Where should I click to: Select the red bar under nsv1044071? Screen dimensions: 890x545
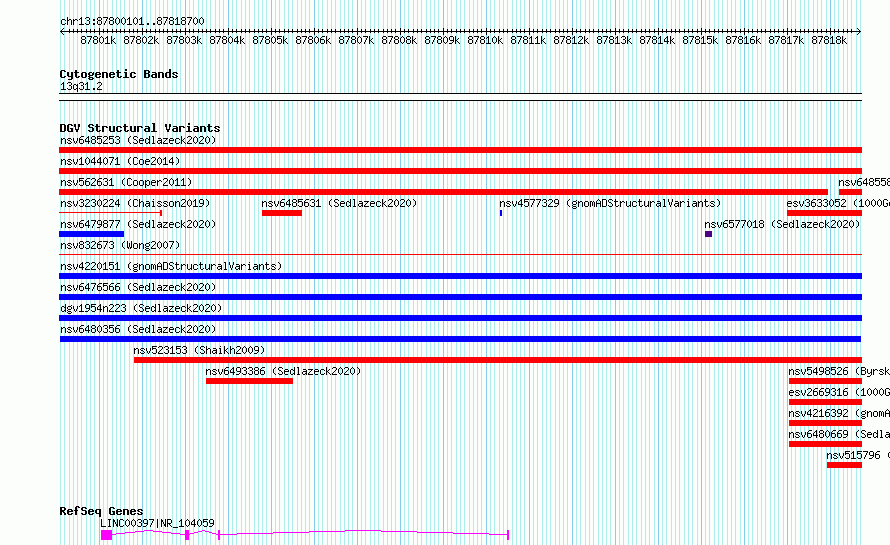coord(460,171)
